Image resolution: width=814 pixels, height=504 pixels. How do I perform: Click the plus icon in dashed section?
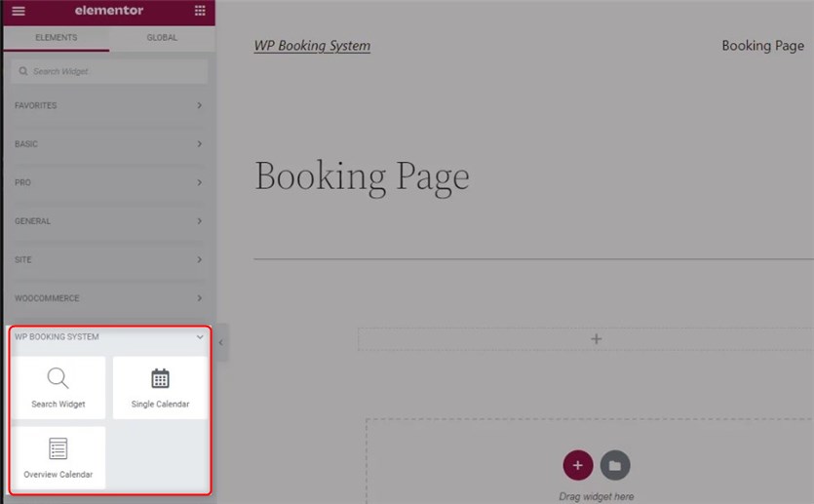597,339
